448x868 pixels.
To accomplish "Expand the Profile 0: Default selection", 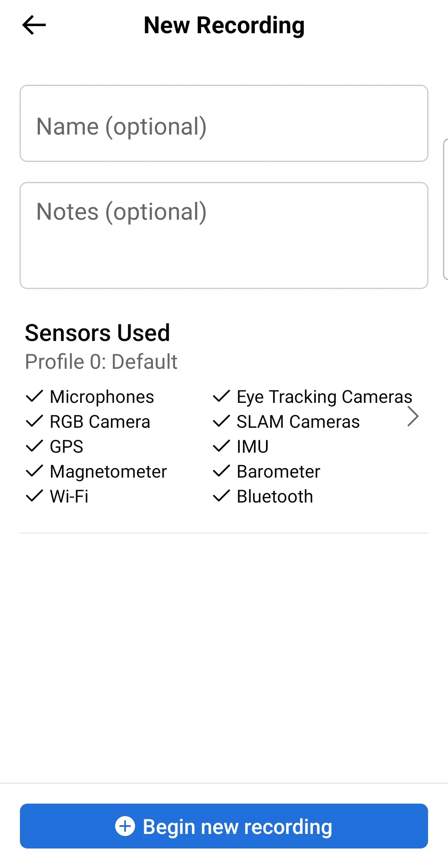I will 101,361.
